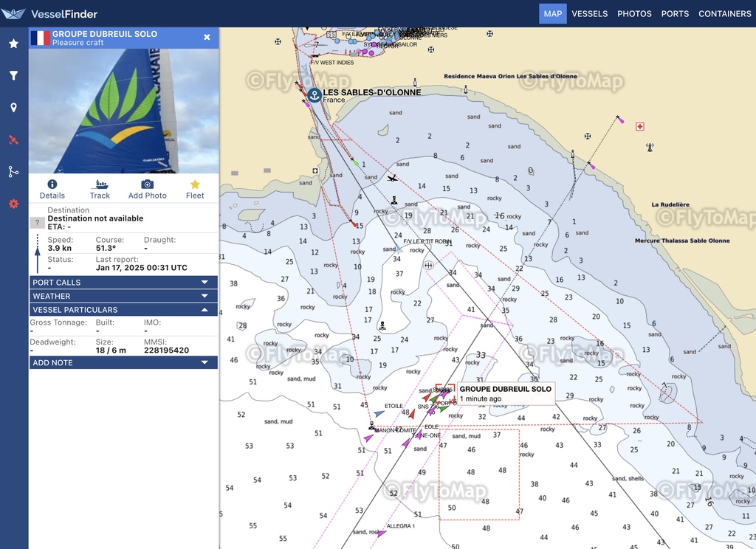The width and height of the screenshot is (756, 549).
Task: Click the Residence Maeva Orion label
Action: click(510, 76)
